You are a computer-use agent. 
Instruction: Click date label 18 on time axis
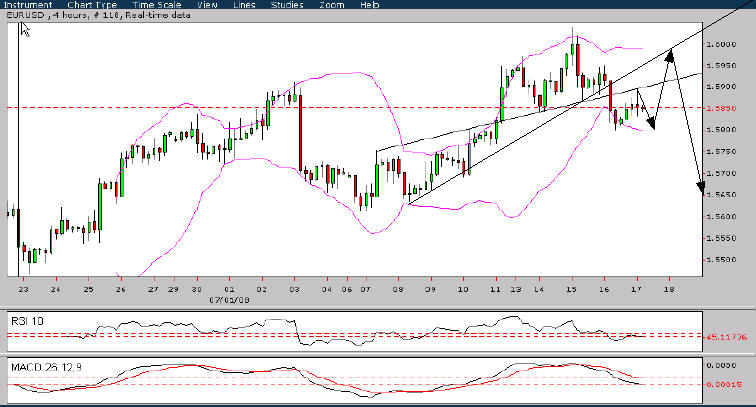click(x=669, y=290)
